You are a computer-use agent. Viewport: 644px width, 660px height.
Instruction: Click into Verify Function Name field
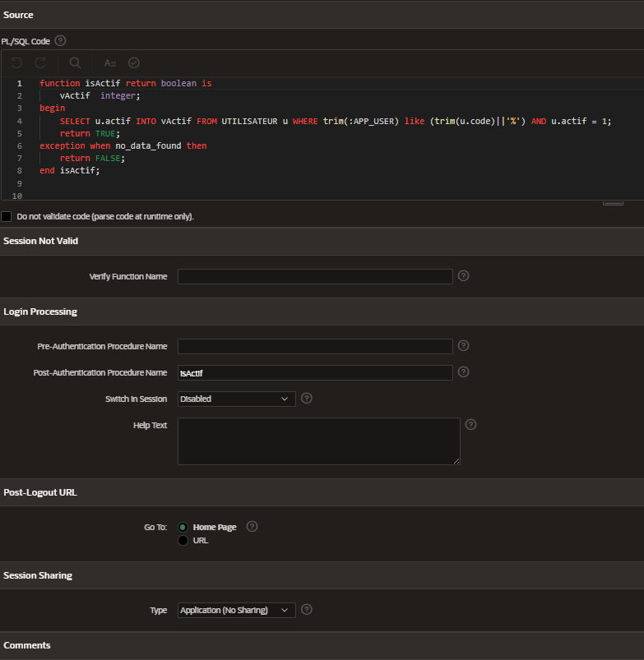tap(315, 276)
